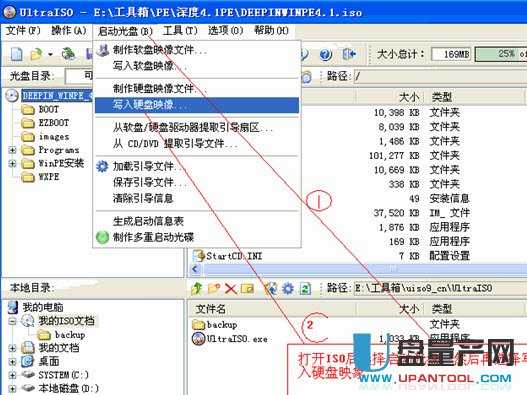Open the dropdown arrow next to Open icon

point(50,54)
